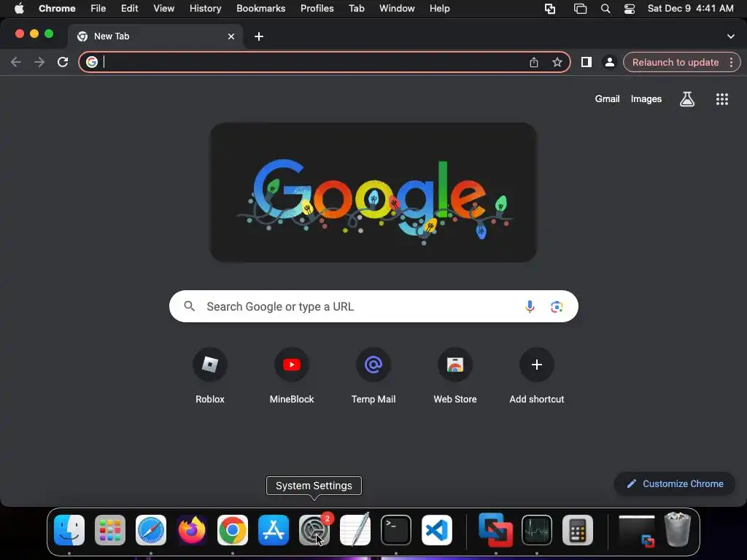Image resolution: width=747 pixels, height=560 pixels.
Task: Open TextEdit from the Dock
Action: 355,530
